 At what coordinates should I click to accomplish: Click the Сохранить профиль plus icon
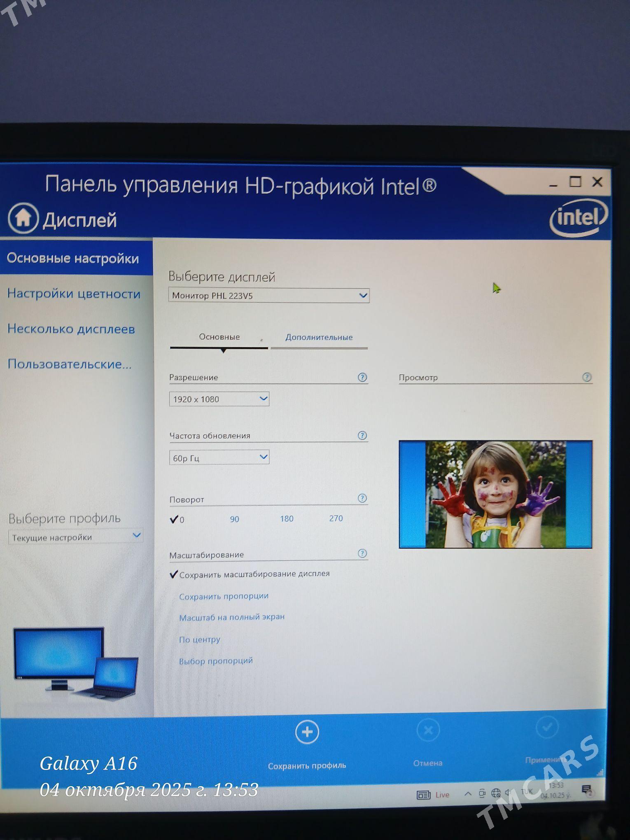click(x=307, y=733)
